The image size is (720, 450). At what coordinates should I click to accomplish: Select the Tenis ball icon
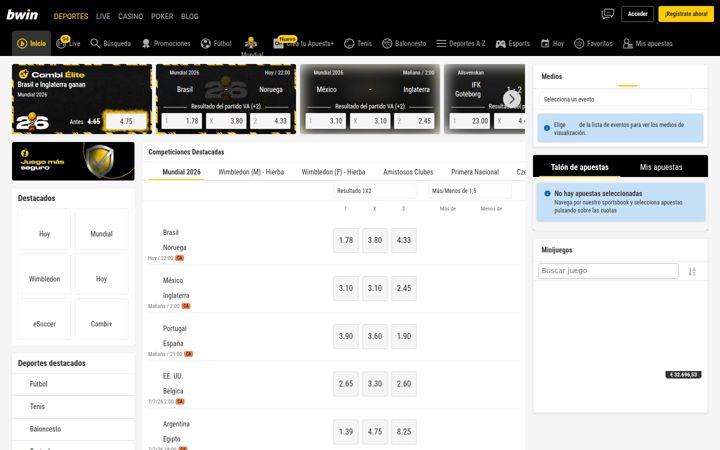(x=349, y=44)
